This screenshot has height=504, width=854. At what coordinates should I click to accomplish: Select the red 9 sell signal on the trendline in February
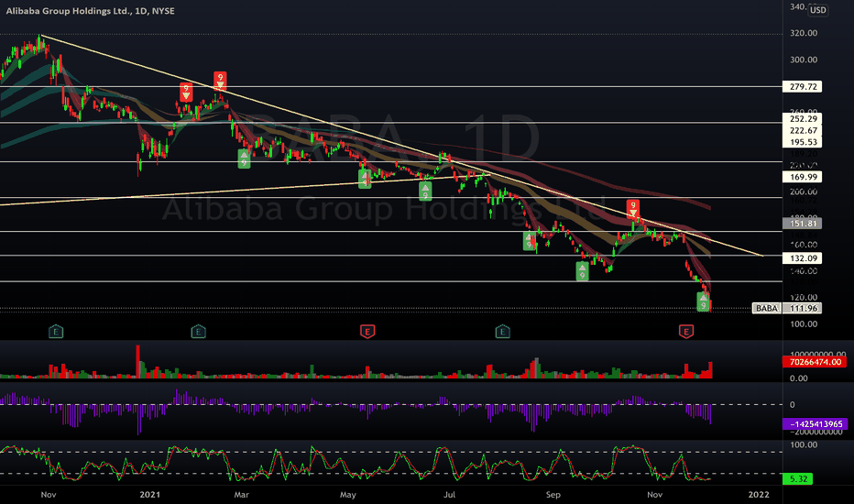coord(220,80)
